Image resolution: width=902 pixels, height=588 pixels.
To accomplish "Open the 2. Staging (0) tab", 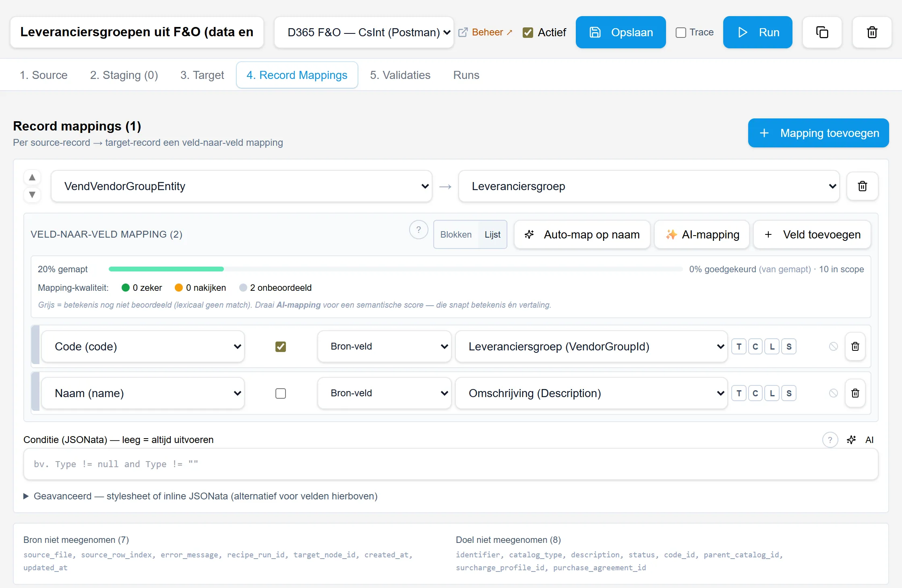I will [x=124, y=75].
